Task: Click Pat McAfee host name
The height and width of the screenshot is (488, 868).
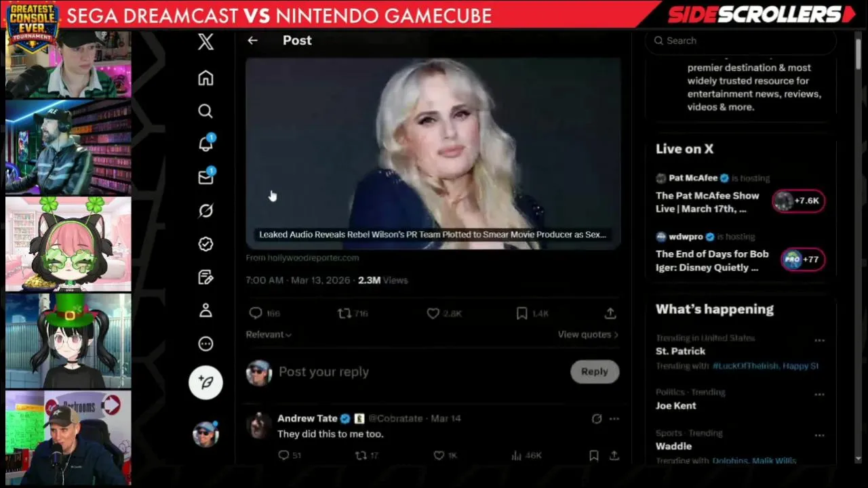Action: click(x=693, y=178)
